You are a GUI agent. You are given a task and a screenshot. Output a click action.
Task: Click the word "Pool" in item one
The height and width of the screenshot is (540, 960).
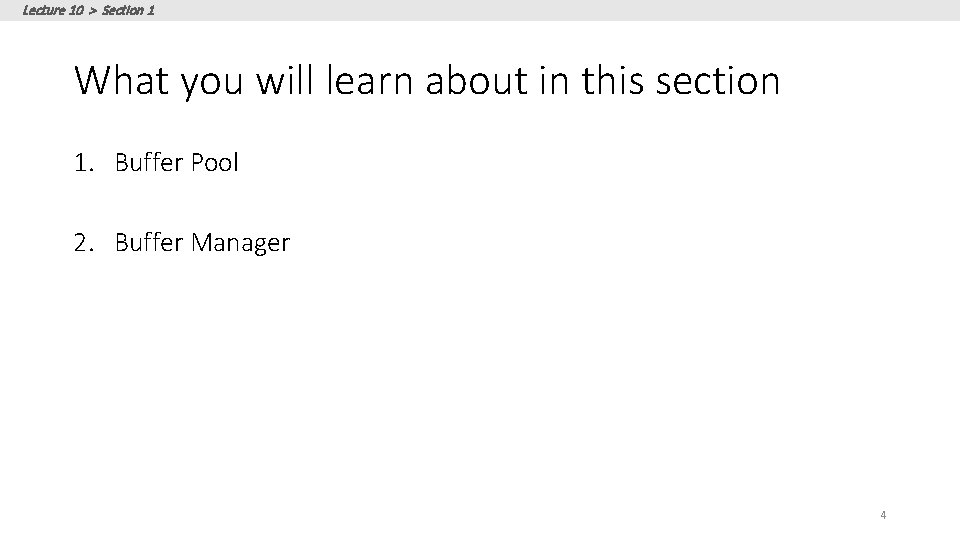214,162
